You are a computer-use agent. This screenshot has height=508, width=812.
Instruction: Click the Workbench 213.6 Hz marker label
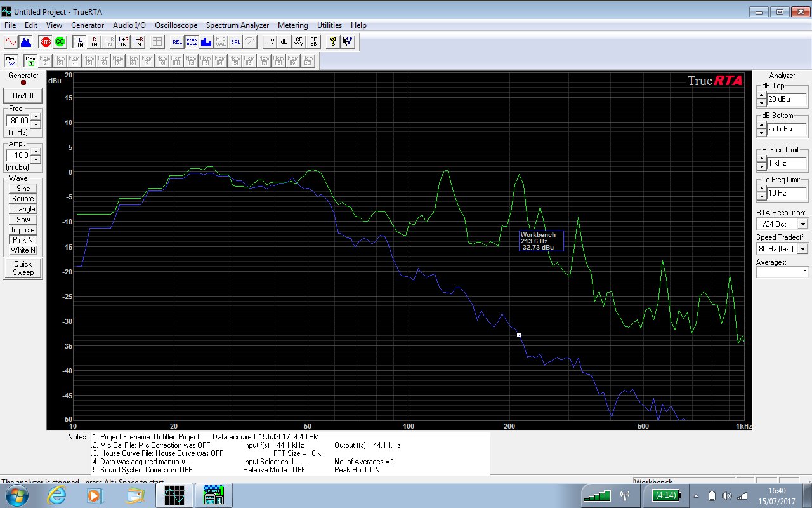541,241
